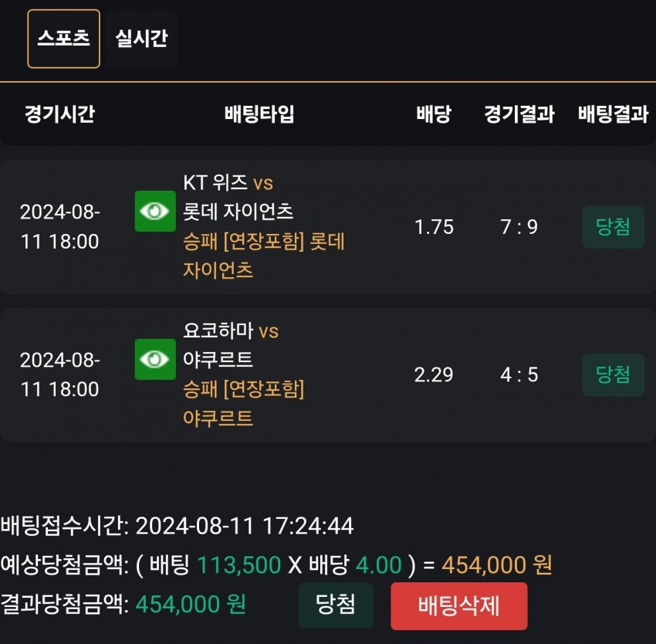Click the 454,000 원 결과당첨금액 amount
Viewport: 656px width, 644px height.
pyautogui.click(x=191, y=604)
